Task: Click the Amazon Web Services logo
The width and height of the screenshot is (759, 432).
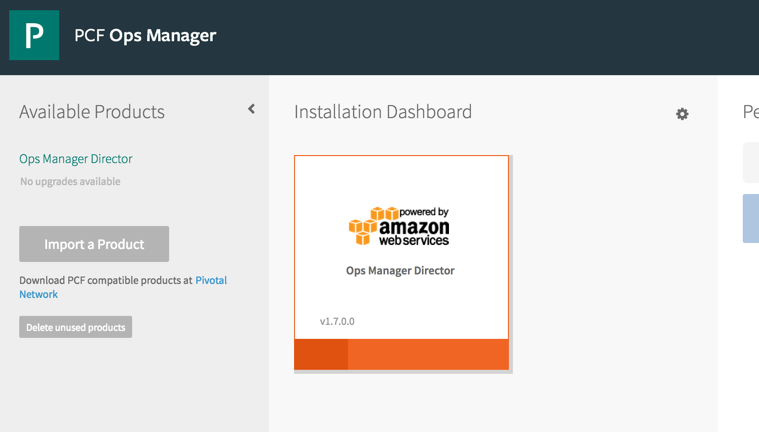Action: point(399,227)
